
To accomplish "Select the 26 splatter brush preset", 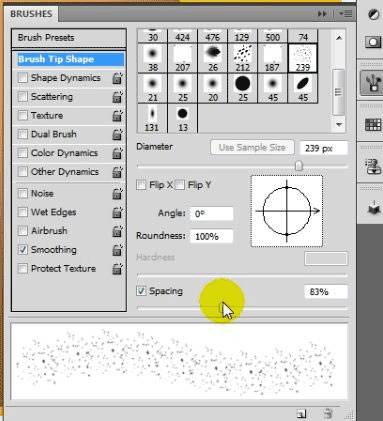I will [x=212, y=58].
